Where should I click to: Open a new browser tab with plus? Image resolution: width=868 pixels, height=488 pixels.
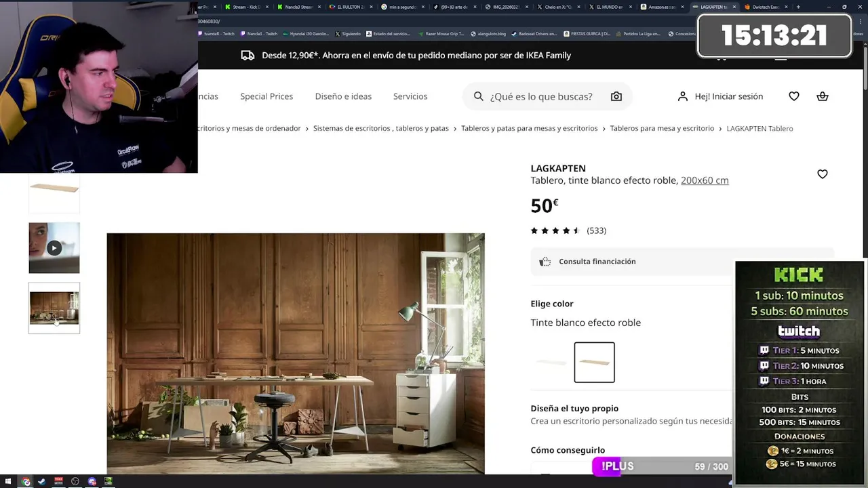(798, 7)
